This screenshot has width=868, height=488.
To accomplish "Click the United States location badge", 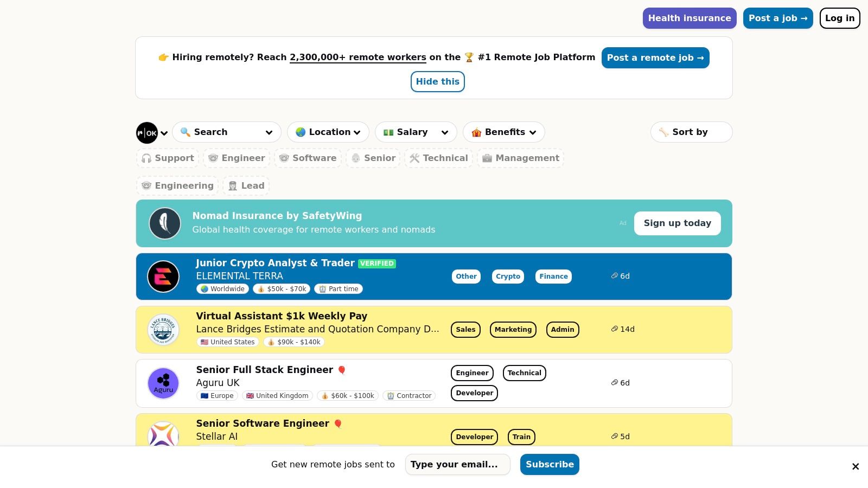I will pos(228,342).
